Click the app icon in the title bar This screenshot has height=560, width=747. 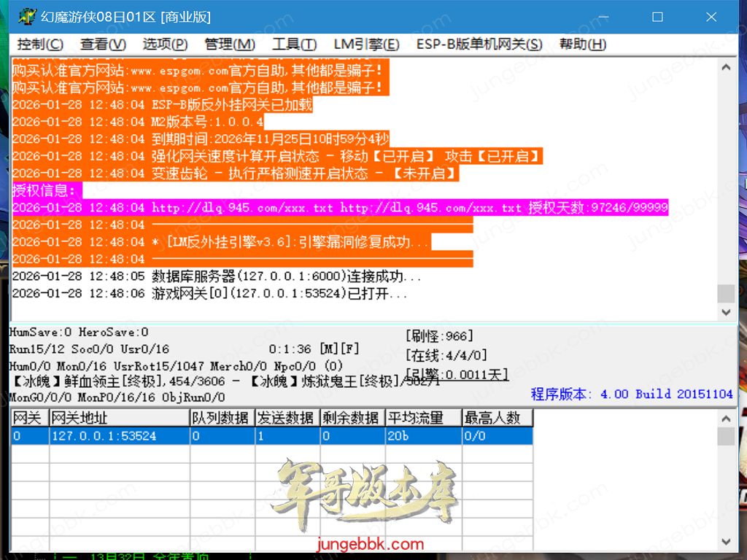pos(27,16)
